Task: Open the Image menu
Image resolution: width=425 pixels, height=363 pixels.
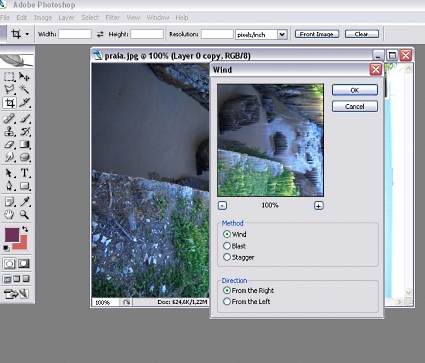Action: (43, 18)
